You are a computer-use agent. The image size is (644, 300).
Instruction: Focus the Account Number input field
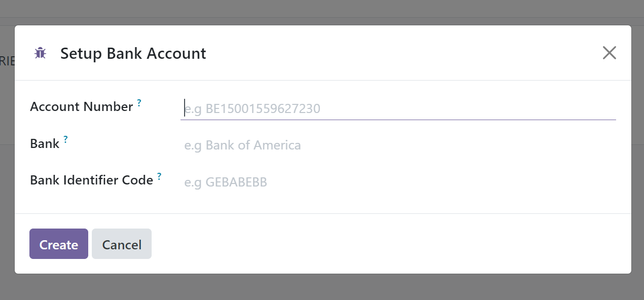click(x=398, y=108)
